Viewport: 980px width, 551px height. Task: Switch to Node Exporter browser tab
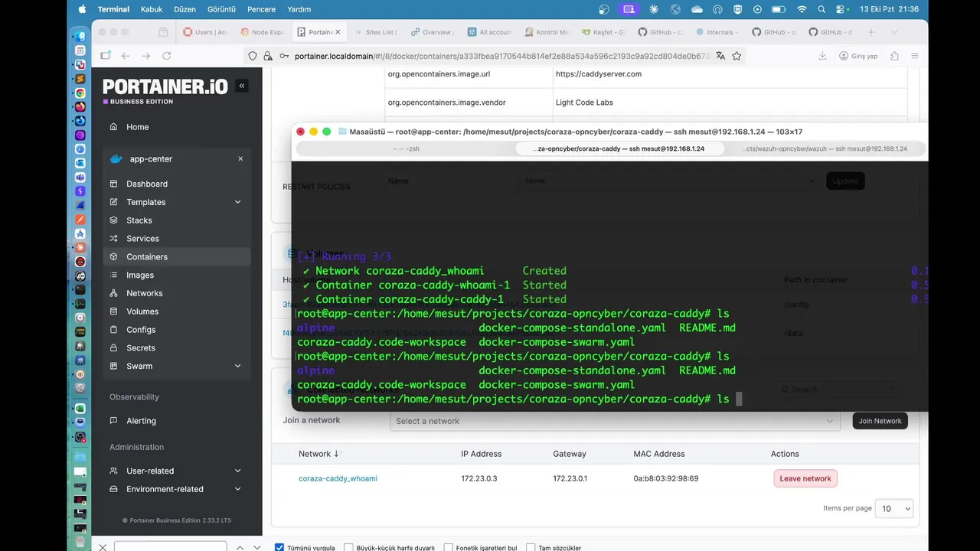(x=262, y=32)
